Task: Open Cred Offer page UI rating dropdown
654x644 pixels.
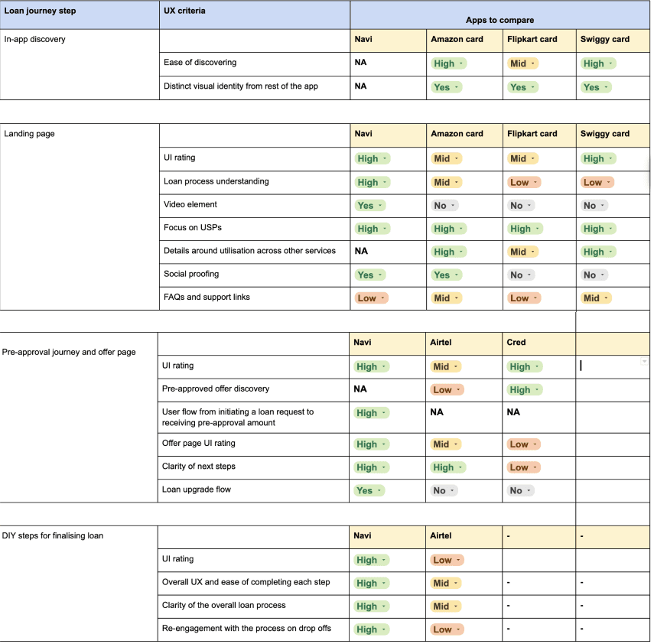Action: click(x=523, y=444)
